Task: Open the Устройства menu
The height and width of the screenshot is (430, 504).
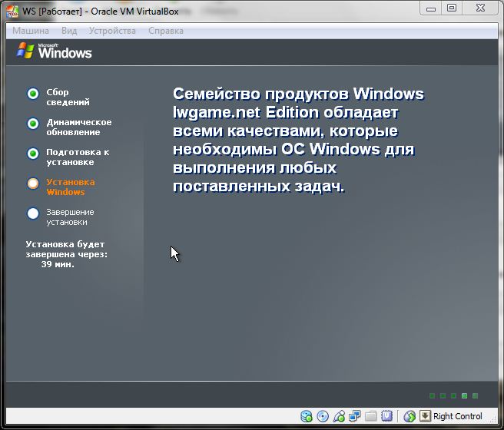Action: point(112,31)
